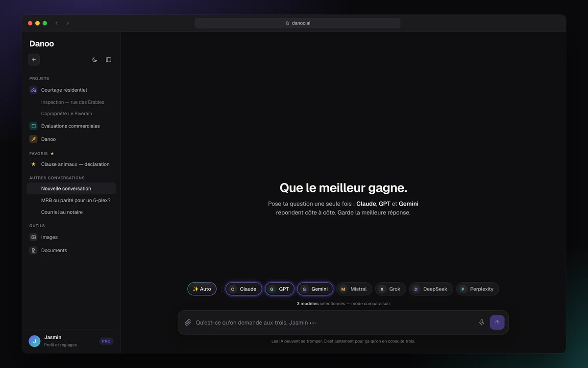Enable the Mistral model chip

354,289
